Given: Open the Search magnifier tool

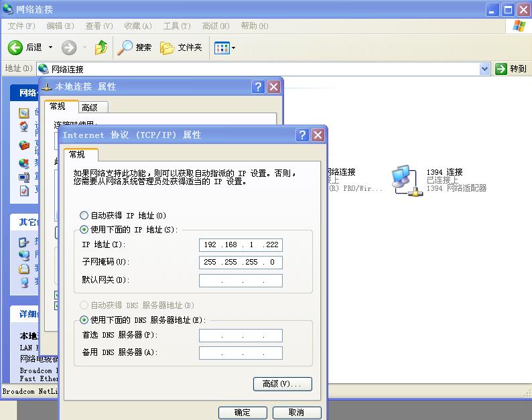Looking at the screenshot, I should pyautogui.click(x=125, y=48).
